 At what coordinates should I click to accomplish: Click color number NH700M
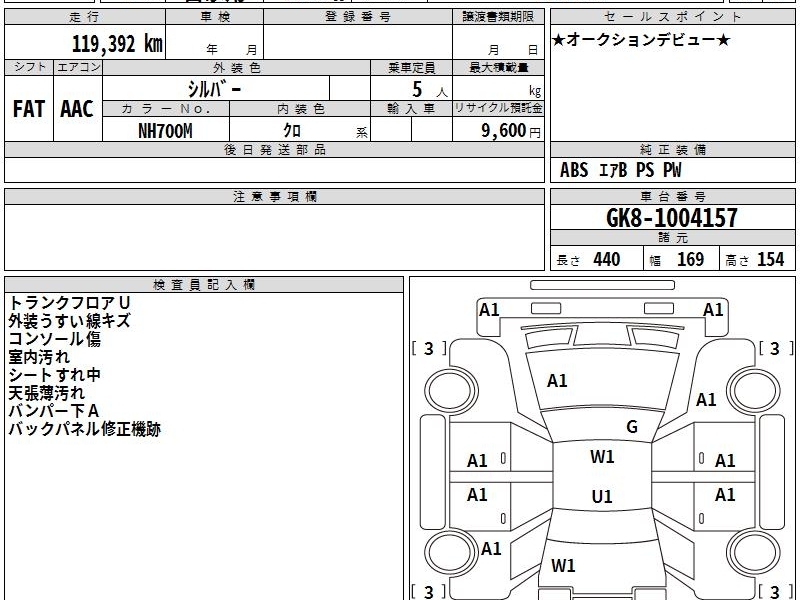click(x=165, y=131)
